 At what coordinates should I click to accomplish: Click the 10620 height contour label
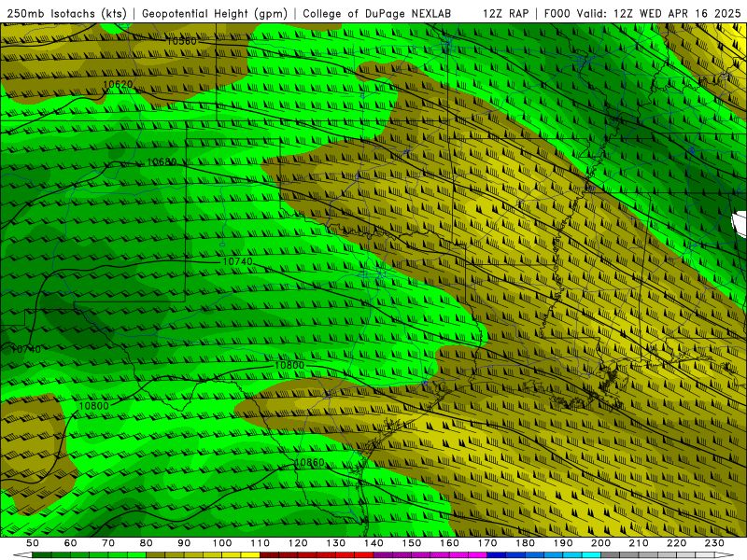coord(118,85)
